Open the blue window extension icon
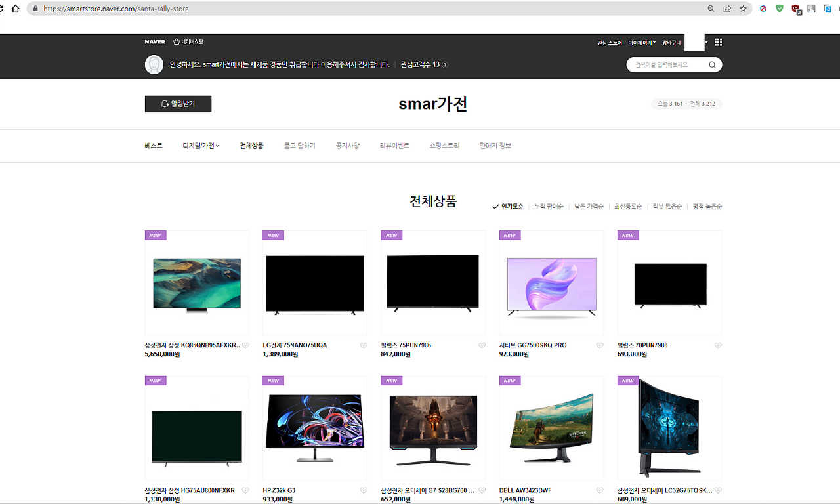The height and width of the screenshot is (504, 840). pyautogui.click(x=828, y=9)
